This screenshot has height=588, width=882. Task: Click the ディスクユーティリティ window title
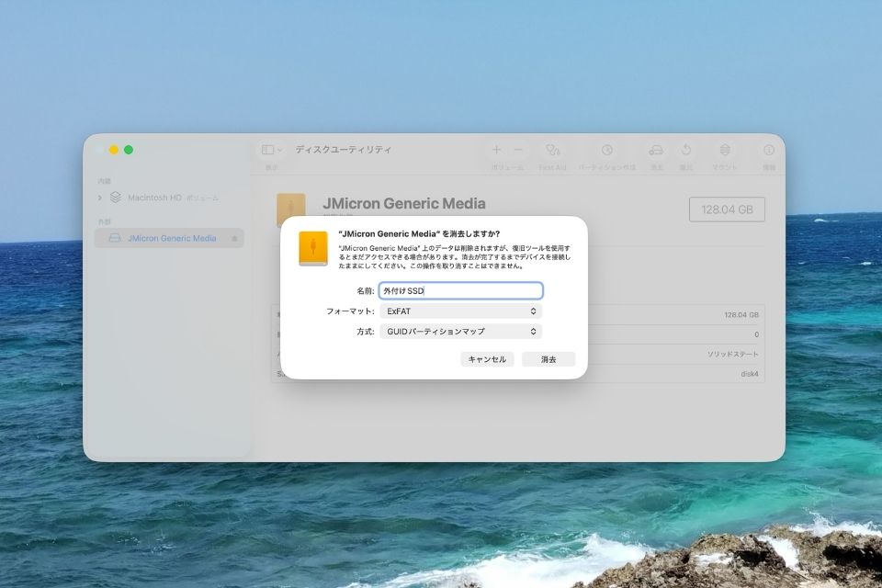(343, 150)
